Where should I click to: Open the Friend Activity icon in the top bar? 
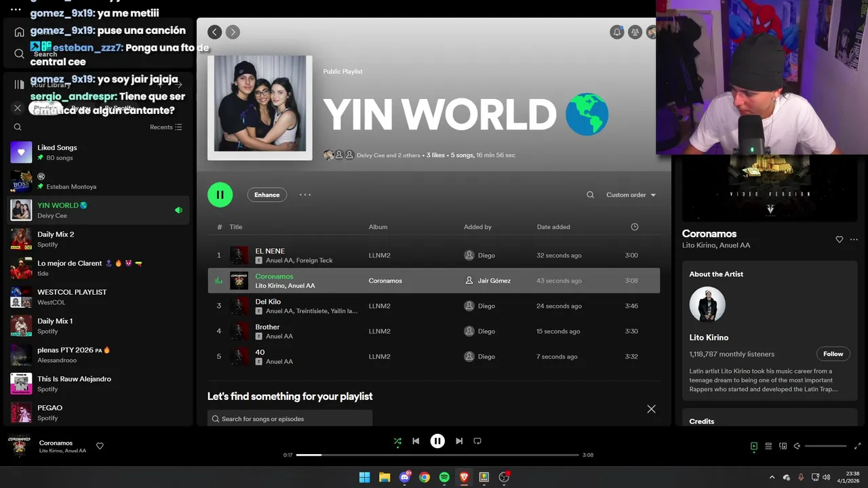[635, 32]
